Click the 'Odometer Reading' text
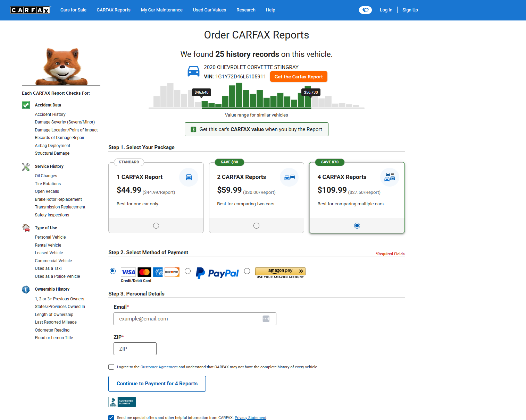The width and height of the screenshot is (526, 420). pyautogui.click(x=52, y=330)
